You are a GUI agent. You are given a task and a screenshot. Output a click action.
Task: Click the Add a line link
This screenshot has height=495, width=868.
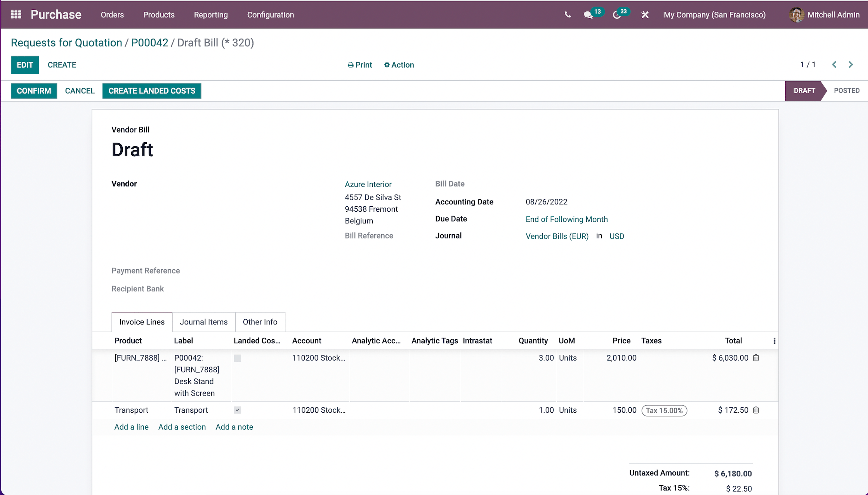[131, 427]
